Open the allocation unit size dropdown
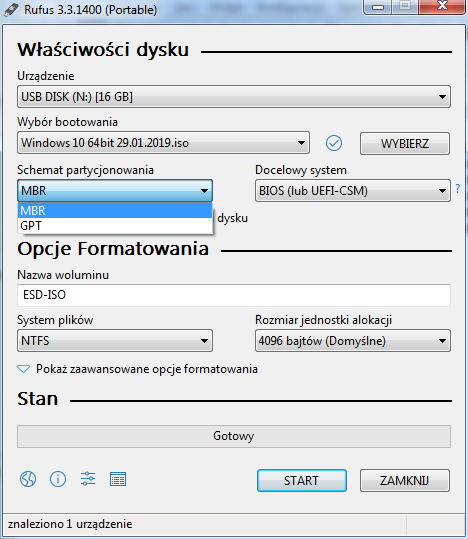Viewport: 468px width, 539px height. click(353, 341)
